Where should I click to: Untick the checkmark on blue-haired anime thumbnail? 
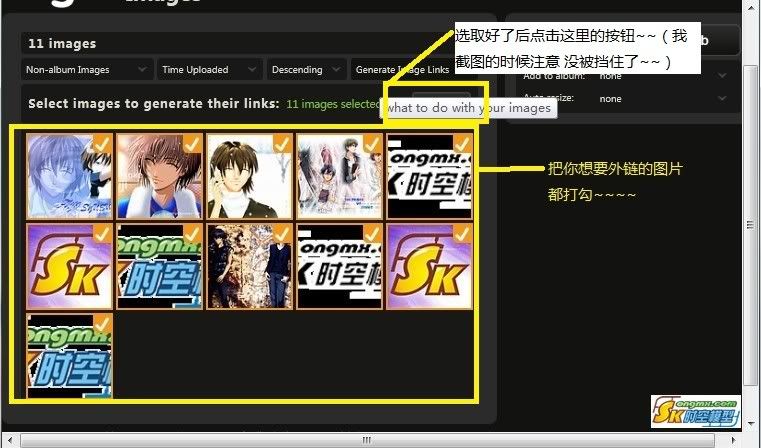point(102,144)
